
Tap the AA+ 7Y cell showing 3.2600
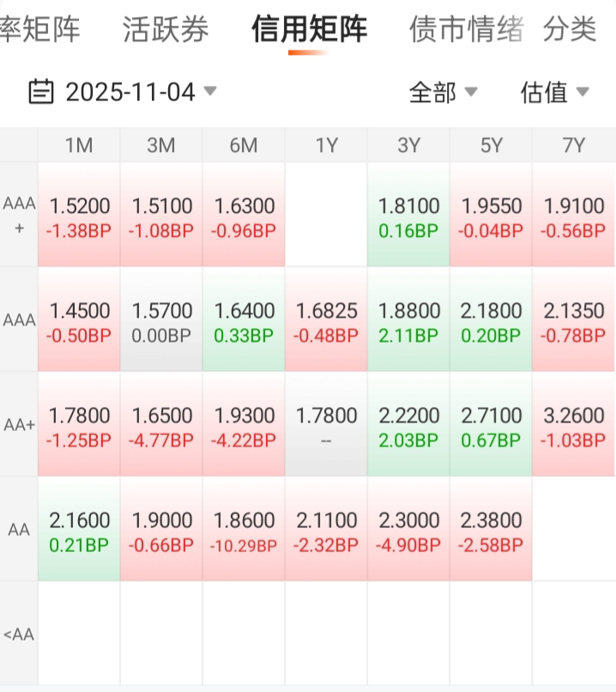[x=573, y=426]
